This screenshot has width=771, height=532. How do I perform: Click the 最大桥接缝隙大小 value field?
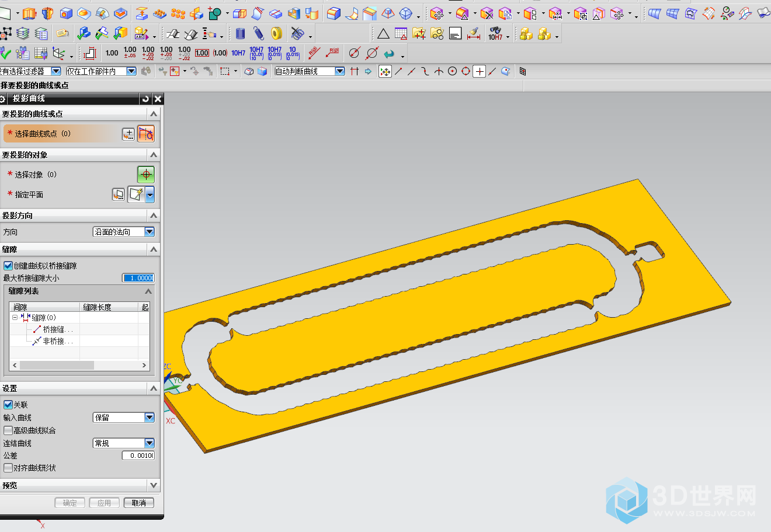pos(138,278)
